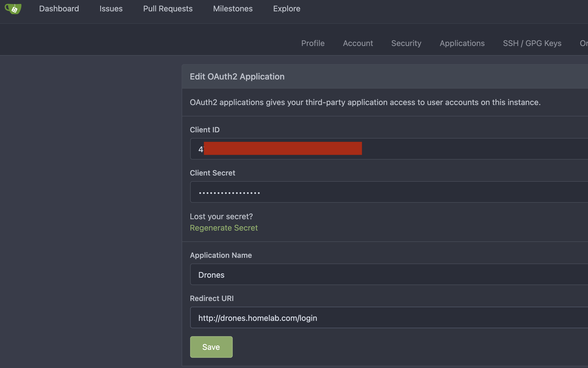Select the Applications settings tab
The width and height of the screenshot is (588, 368).
pos(462,43)
